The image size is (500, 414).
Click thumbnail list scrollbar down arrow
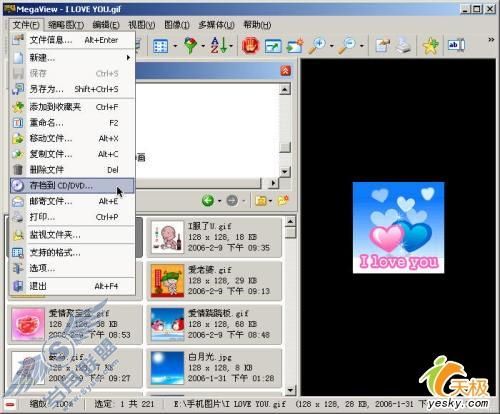(290, 389)
